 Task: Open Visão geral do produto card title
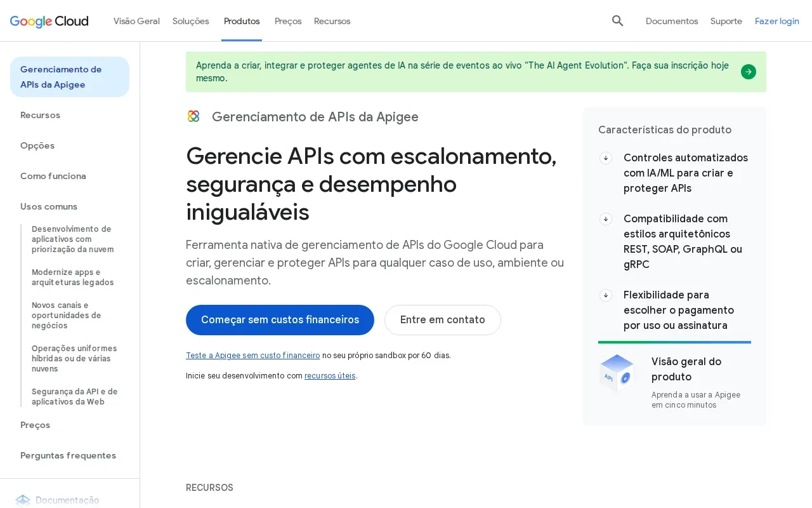[x=686, y=369]
